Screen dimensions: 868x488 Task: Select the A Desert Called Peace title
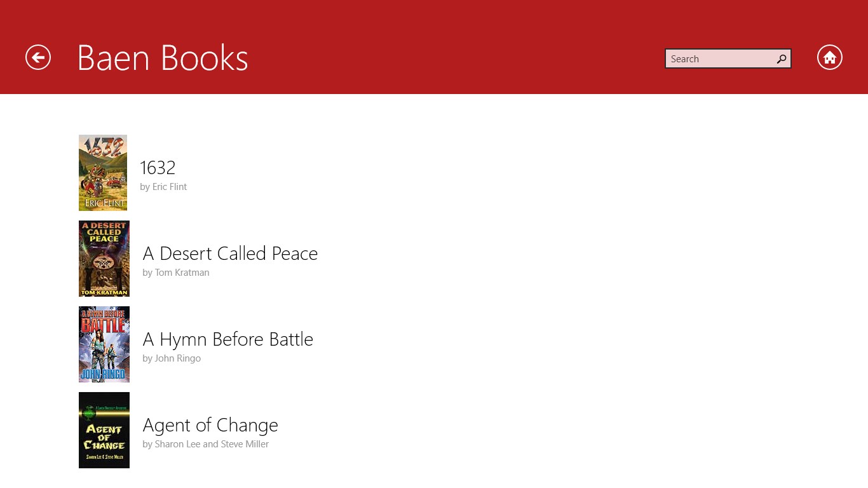click(230, 254)
